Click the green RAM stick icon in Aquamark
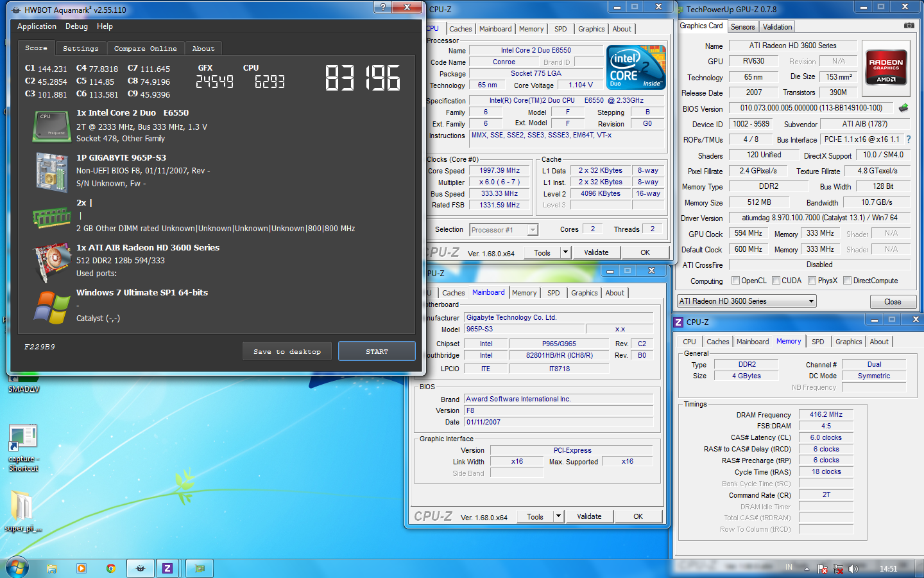Image resolution: width=924 pixels, height=578 pixels. point(51,217)
